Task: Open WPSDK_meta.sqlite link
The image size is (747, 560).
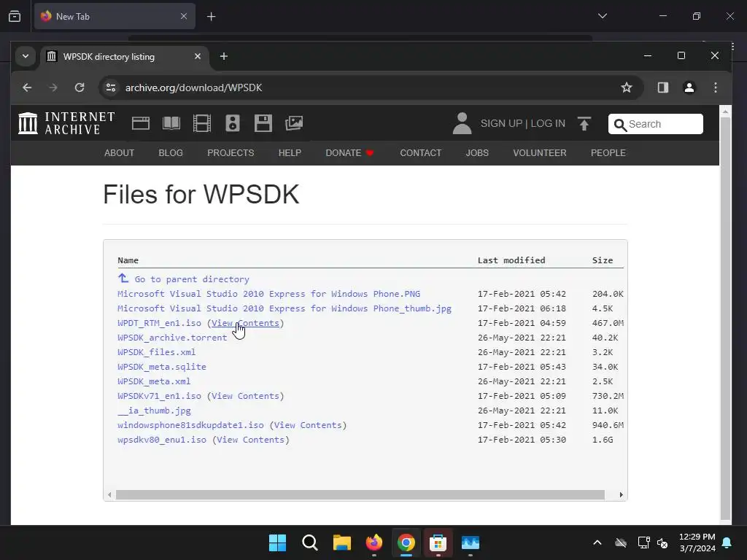Action: pos(161,367)
